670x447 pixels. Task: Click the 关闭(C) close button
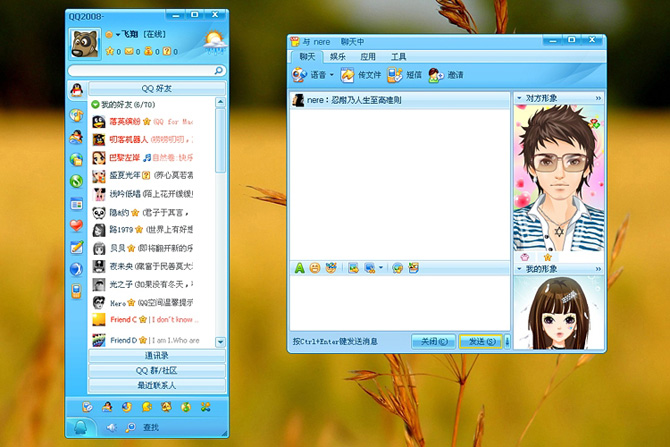[434, 341]
